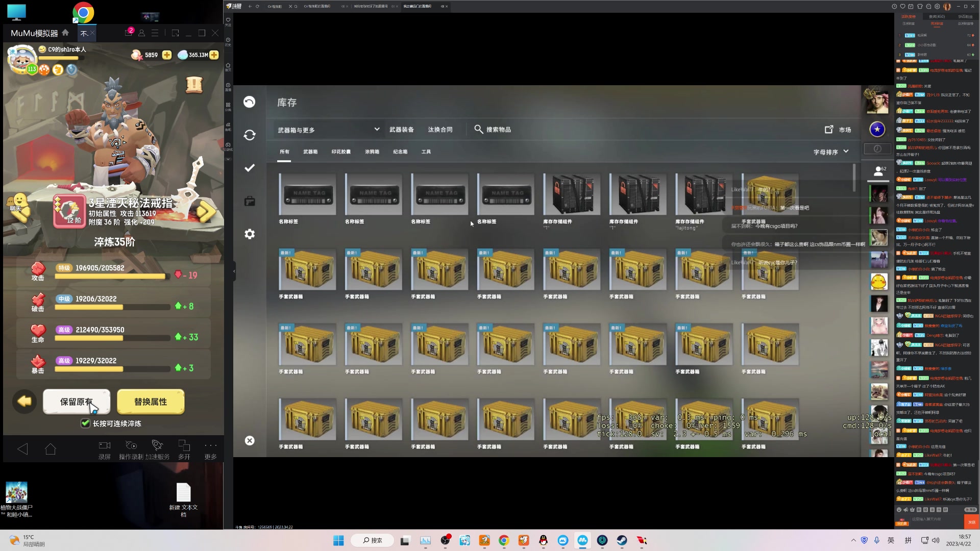The width and height of the screenshot is (980, 551).
Task: Open Steam from the taskbar
Action: coord(622,540)
